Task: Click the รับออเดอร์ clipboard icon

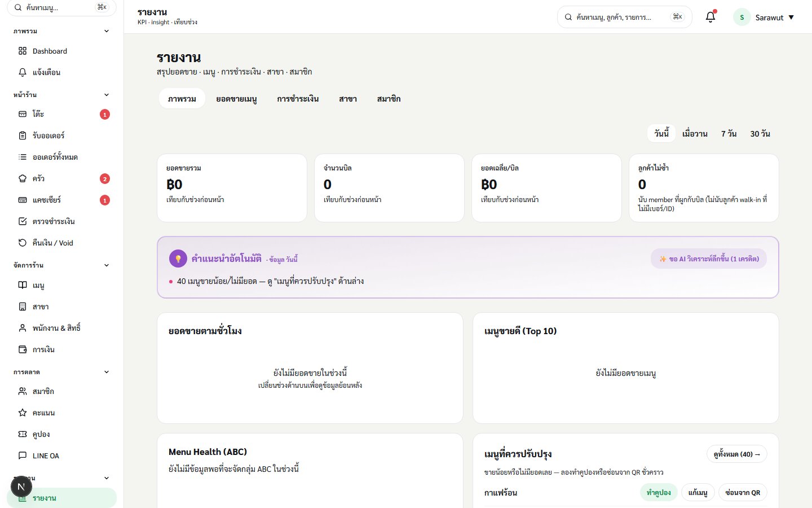Action: (23, 135)
